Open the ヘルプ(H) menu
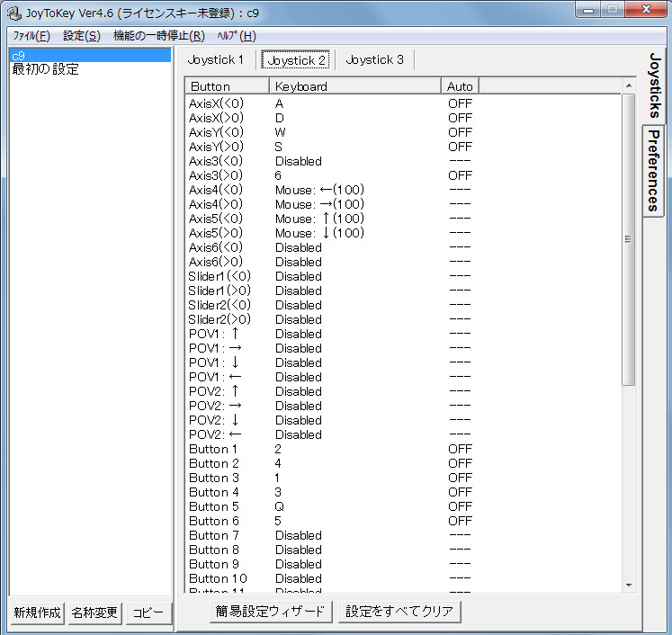The image size is (672, 635). tap(237, 36)
